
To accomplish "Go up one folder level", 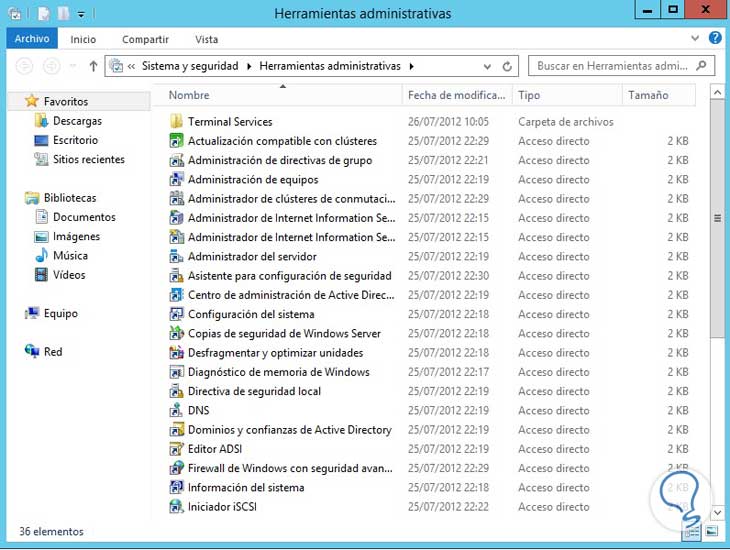I will (94, 66).
